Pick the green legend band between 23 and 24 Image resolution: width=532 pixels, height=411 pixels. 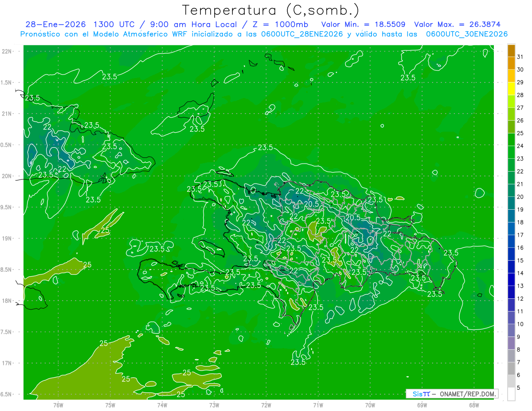pyautogui.click(x=511, y=152)
